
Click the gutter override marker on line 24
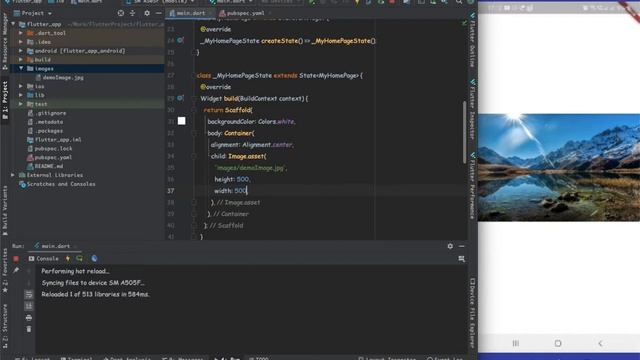click(180, 40)
